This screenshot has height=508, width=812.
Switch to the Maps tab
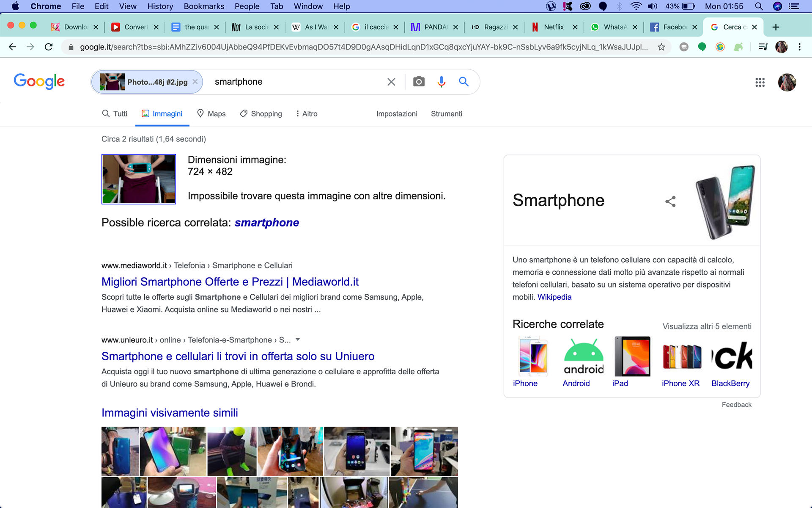(x=211, y=113)
